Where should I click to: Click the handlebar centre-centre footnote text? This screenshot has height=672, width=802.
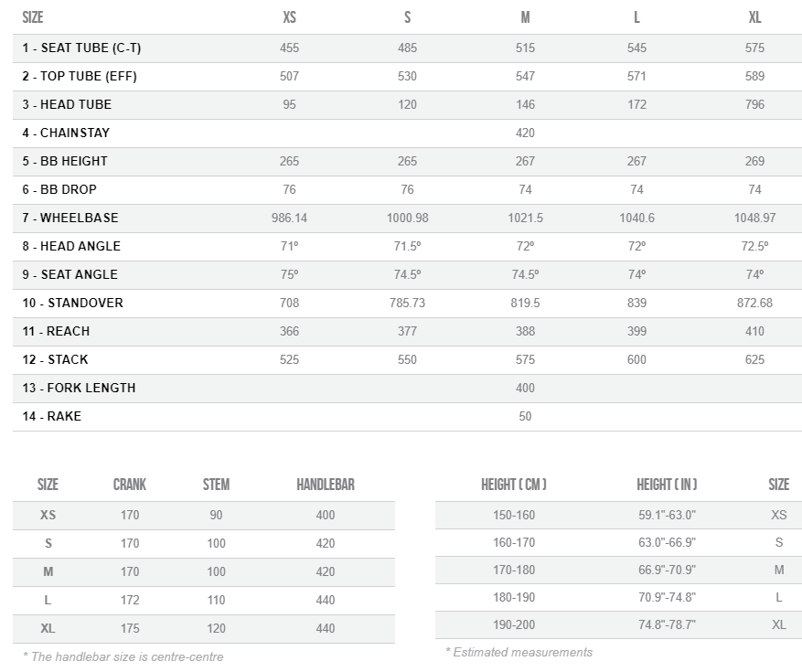[123, 656]
